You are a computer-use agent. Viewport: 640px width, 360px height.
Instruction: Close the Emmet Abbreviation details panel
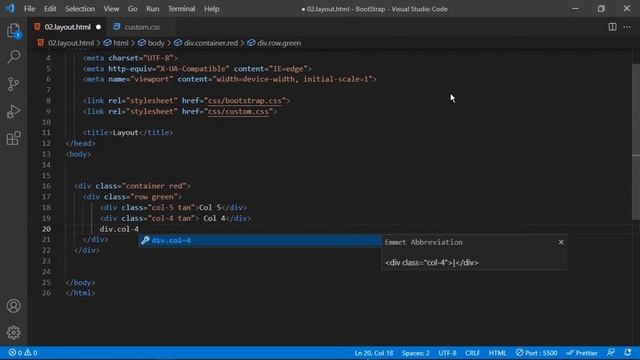pyautogui.click(x=561, y=242)
